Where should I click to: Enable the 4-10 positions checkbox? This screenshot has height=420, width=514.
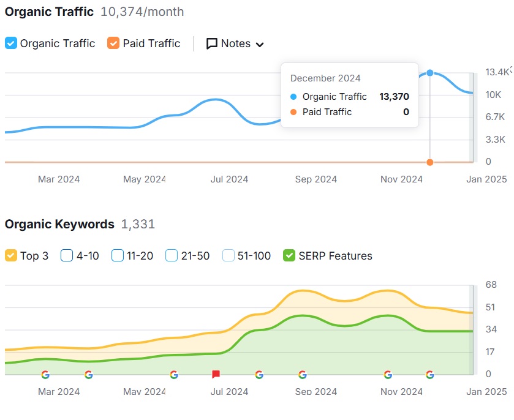point(67,256)
